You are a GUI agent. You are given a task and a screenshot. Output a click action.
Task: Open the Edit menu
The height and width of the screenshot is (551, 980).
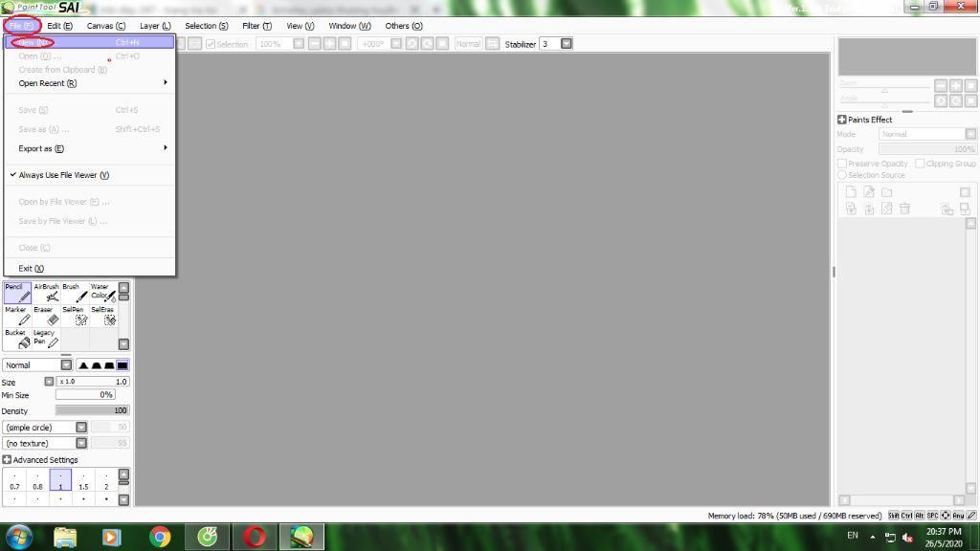pos(60,26)
